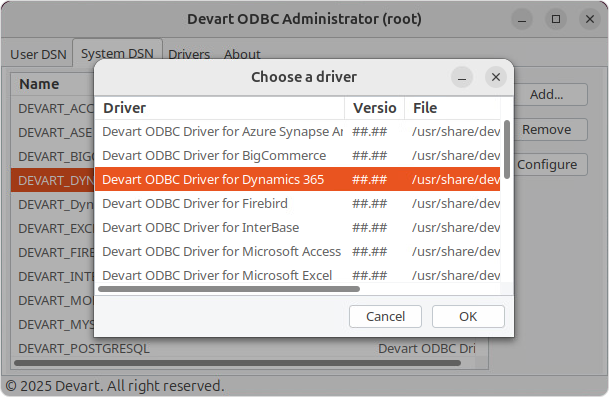The image size is (609, 397).
Task: Click Firebird row version ##.##
Action: click(369, 204)
